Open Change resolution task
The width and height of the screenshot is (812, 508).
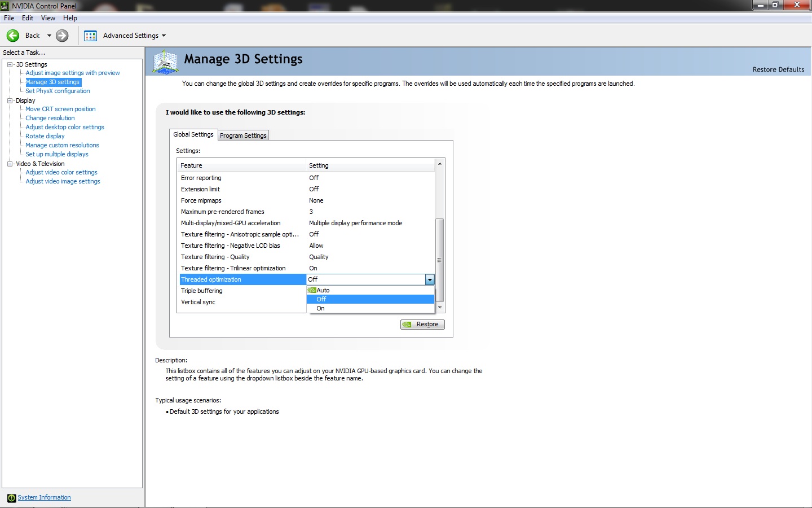coord(50,118)
